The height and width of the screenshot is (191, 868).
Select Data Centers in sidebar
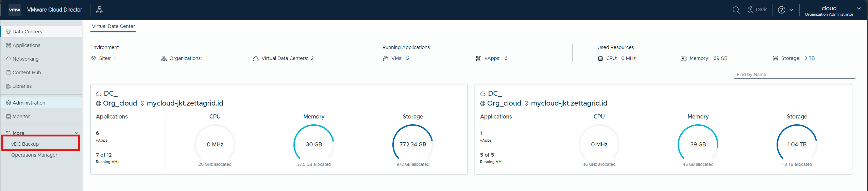click(x=41, y=32)
